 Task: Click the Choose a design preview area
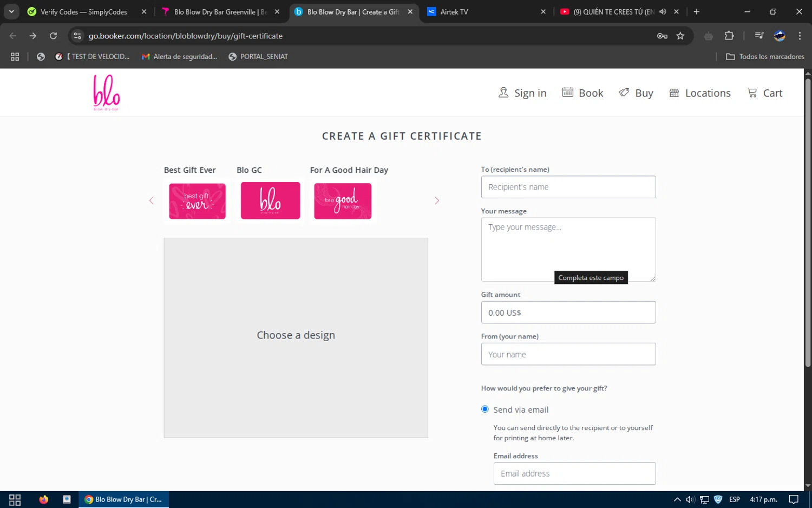(x=296, y=338)
